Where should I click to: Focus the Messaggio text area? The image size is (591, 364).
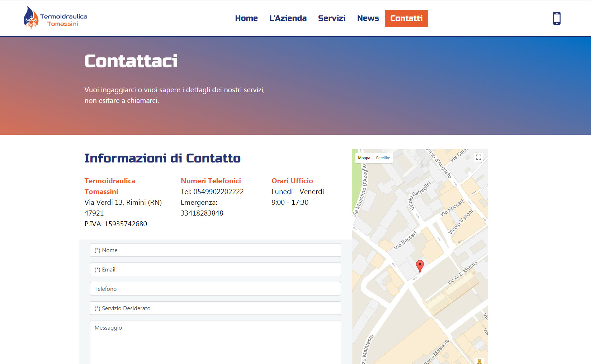pos(215,342)
